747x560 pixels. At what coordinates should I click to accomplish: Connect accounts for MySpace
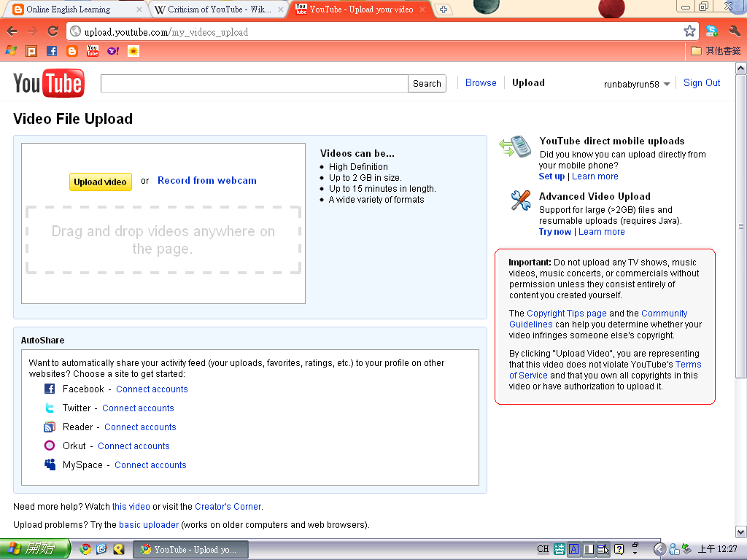click(150, 464)
